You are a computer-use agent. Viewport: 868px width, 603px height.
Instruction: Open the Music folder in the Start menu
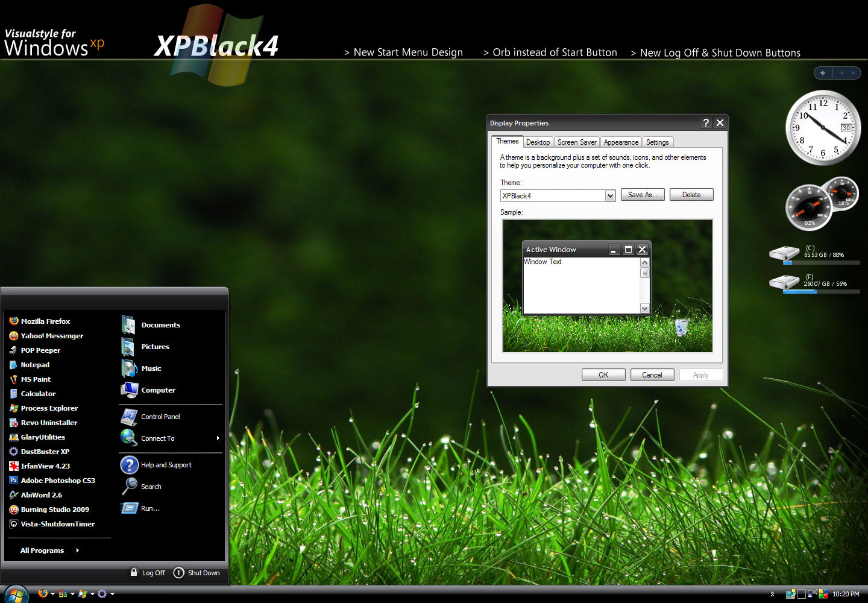pos(141,368)
